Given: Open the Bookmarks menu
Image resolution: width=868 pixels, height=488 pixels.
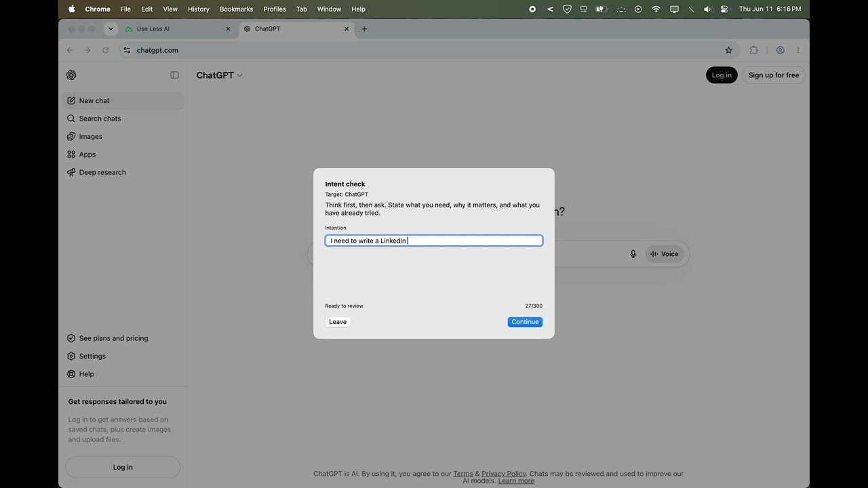Looking at the screenshot, I should click(237, 9).
